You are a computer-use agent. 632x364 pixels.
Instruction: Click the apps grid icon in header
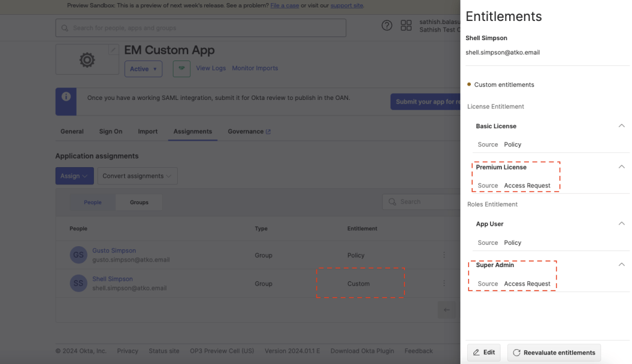point(406,25)
